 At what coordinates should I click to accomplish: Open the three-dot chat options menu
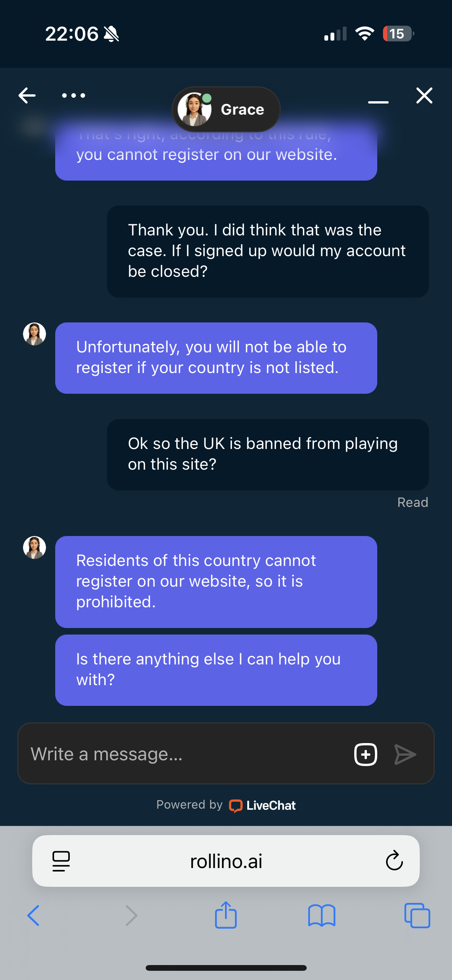pos(74,95)
